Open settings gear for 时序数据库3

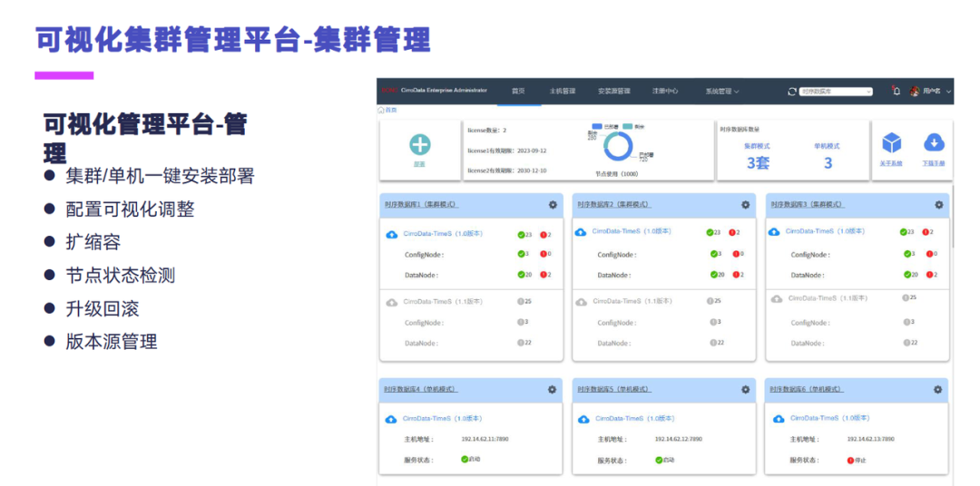[x=938, y=205]
